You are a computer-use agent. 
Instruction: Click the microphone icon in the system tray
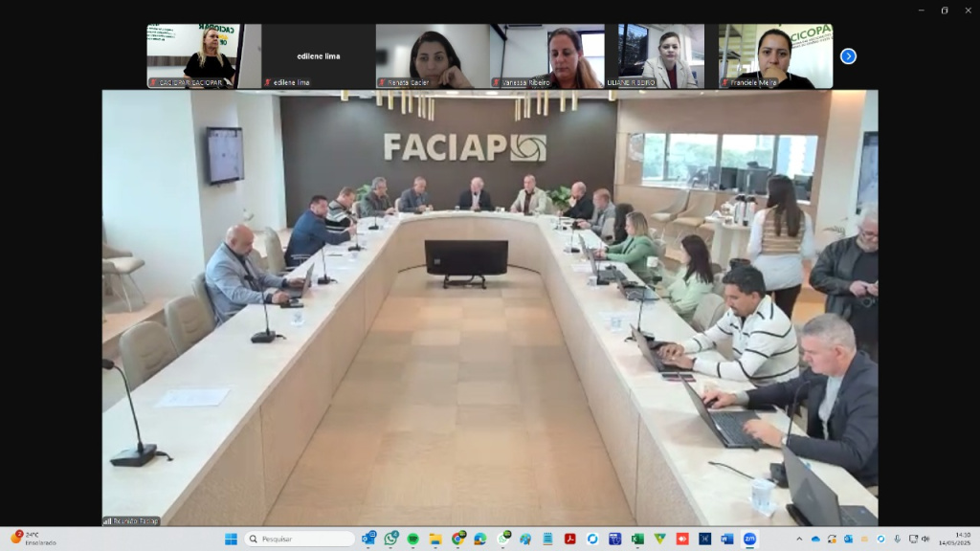898,538
